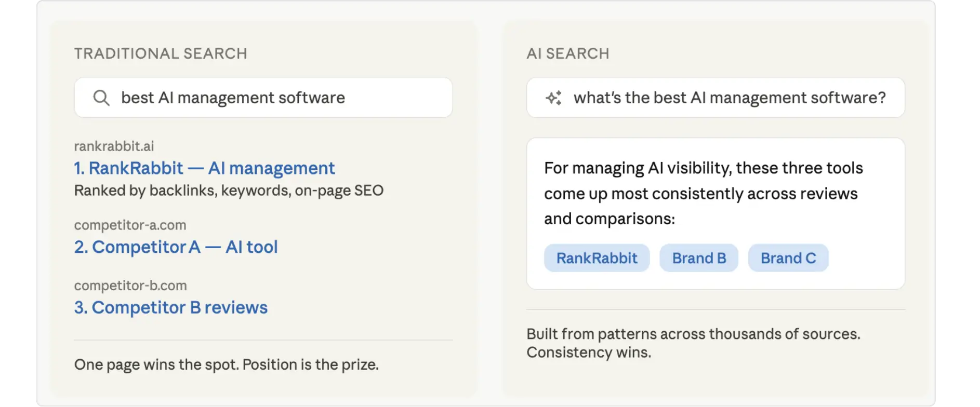Viewport: 980px width, 407px height.
Task: Click the 'For managing AI visibility' answer text
Action: click(704, 193)
